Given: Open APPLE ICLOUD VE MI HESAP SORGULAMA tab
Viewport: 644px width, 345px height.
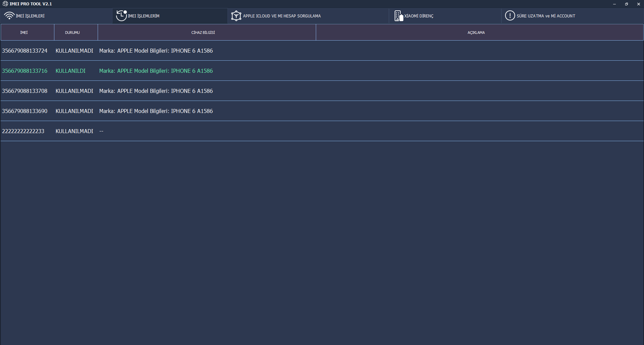Looking at the screenshot, I should pos(308,16).
